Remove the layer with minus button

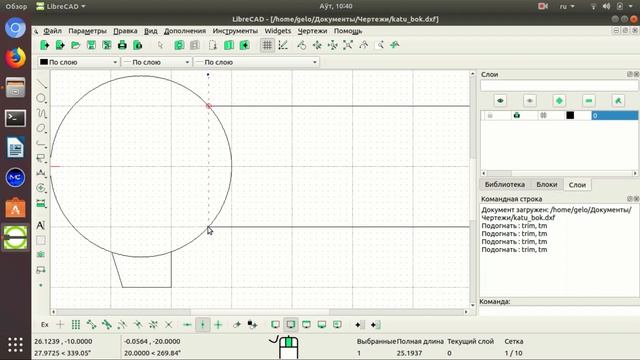point(589,101)
